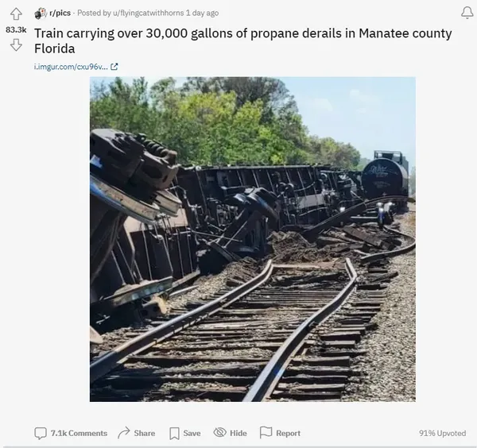Click the Hide eye icon
Image resolution: width=477 pixels, height=448 pixels.
point(219,432)
